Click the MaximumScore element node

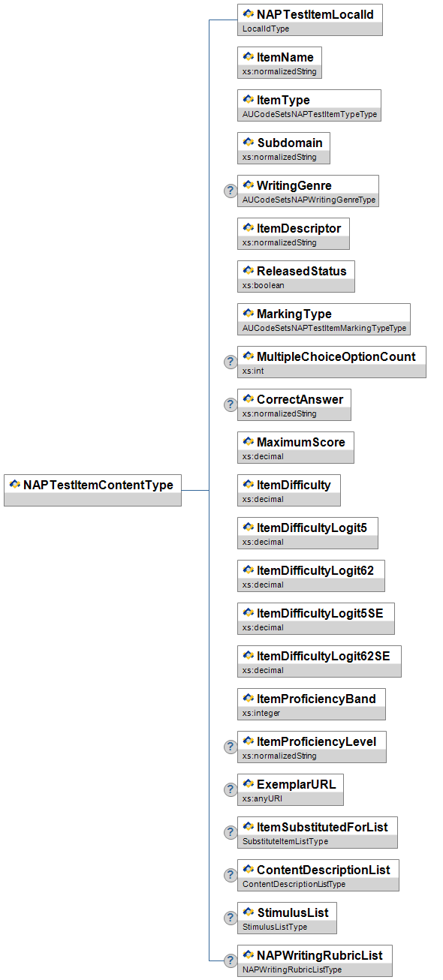click(x=295, y=447)
